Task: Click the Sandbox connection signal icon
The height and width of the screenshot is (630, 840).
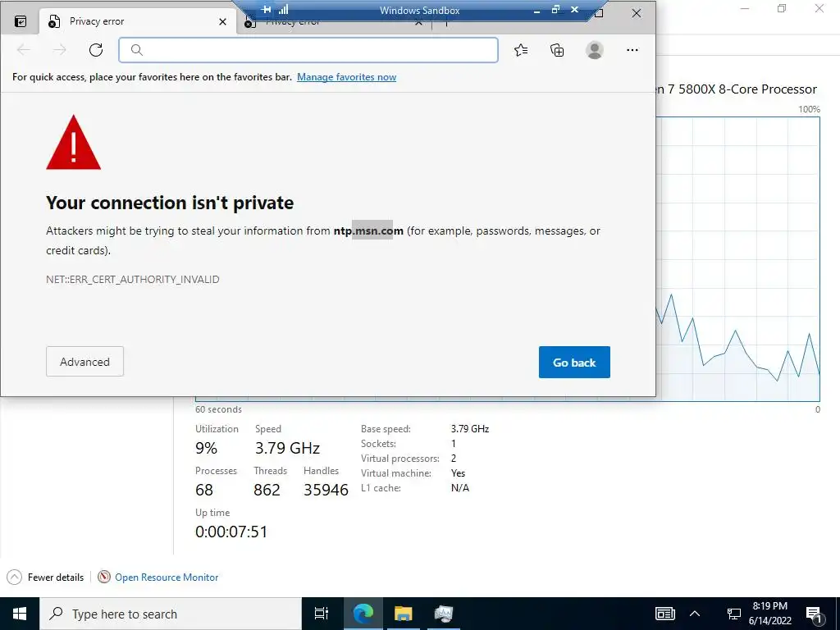Action: [283, 9]
